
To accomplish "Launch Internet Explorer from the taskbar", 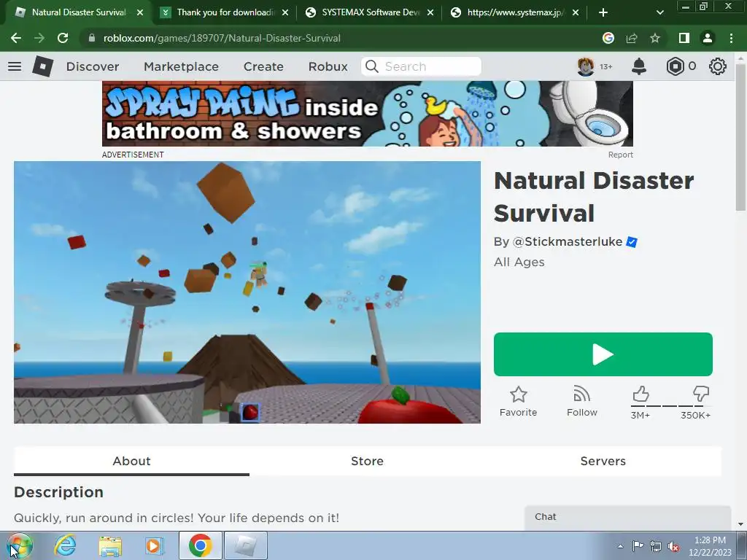I will 65,545.
